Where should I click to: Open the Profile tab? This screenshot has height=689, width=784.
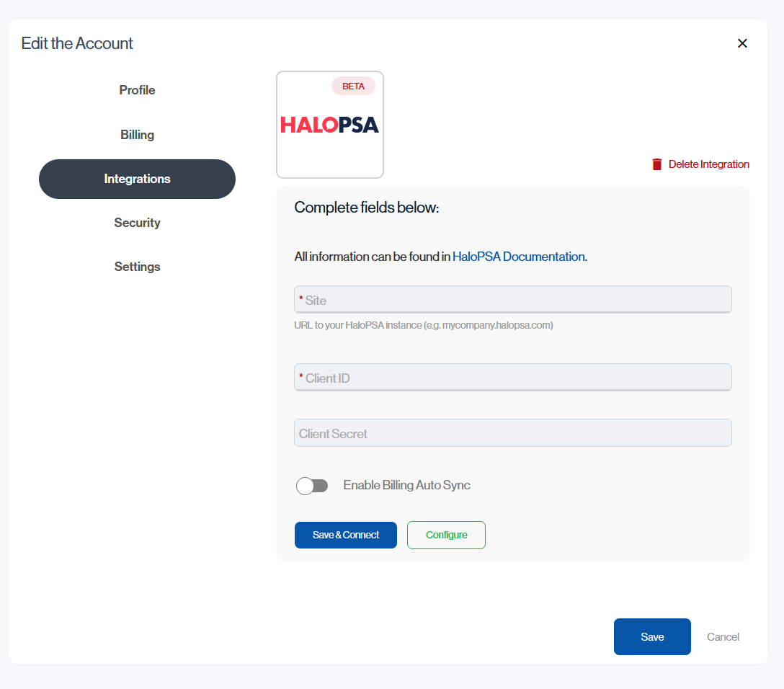pyautogui.click(x=137, y=90)
